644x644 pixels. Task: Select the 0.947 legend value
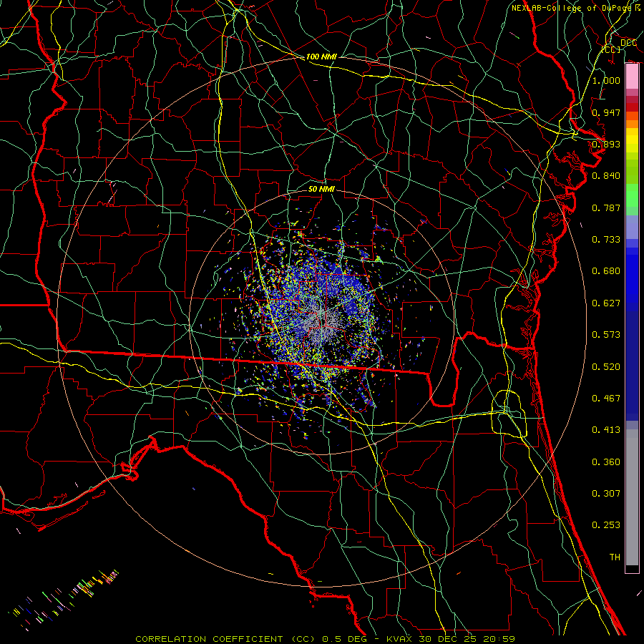(606, 112)
